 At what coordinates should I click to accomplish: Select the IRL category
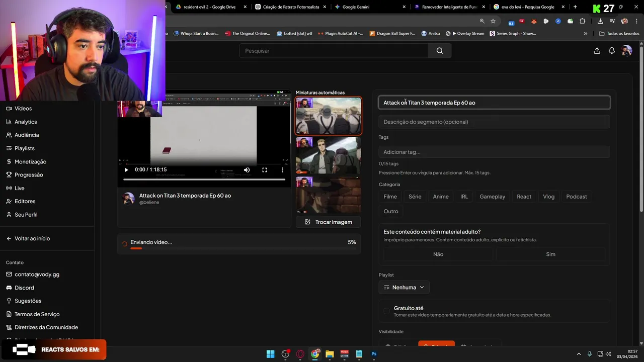click(464, 197)
